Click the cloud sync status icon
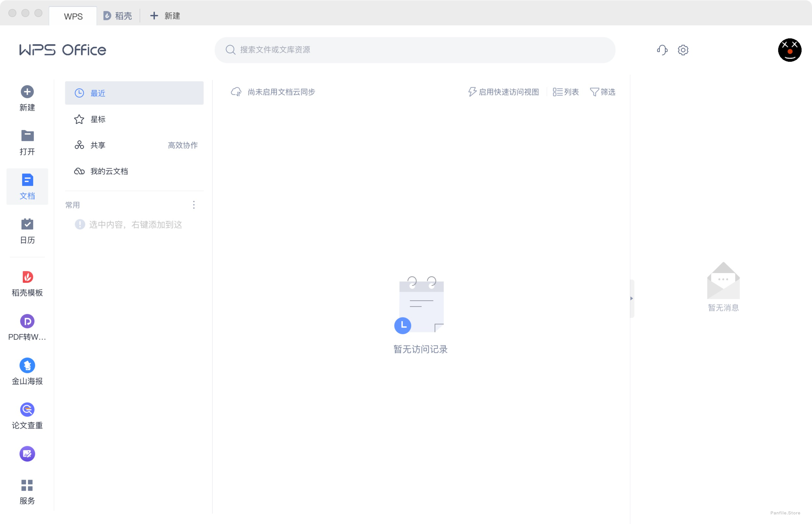The width and height of the screenshot is (812, 524). point(236,92)
